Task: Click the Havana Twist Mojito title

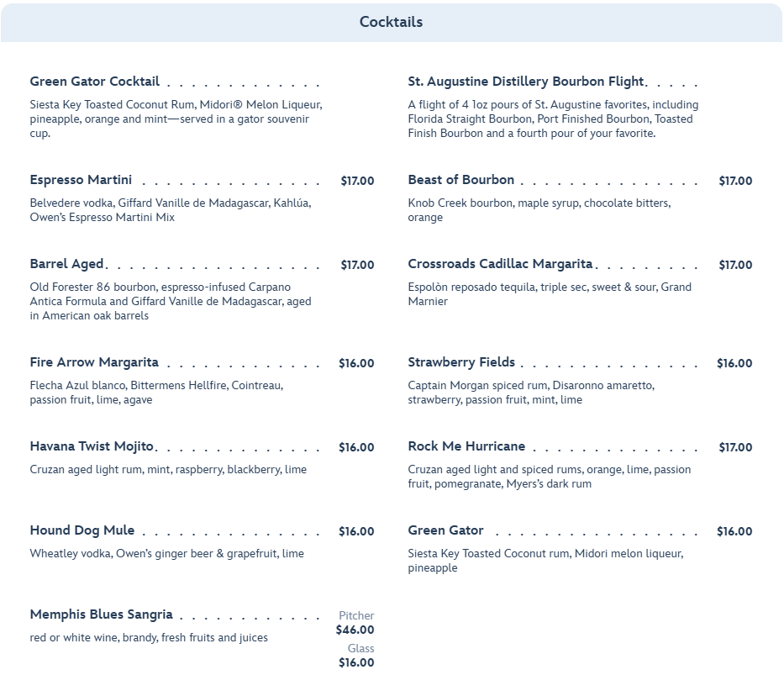Action: pyautogui.click(x=92, y=446)
